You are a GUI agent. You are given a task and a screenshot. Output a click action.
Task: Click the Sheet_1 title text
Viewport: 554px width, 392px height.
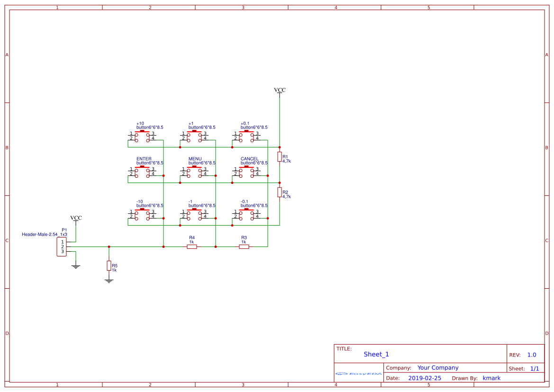click(376, 354)
